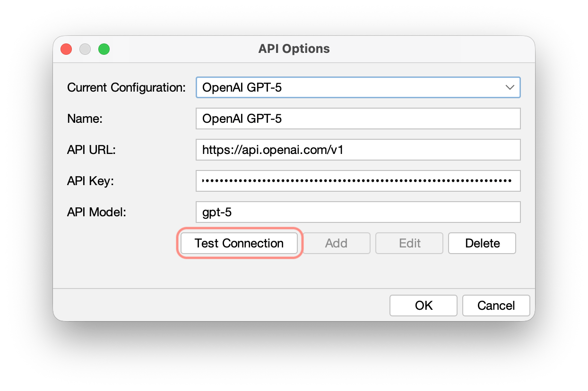This screenshot has width=588, height=391.
Task: Click the API Options title bar
Action: click(x=293, y=49)
